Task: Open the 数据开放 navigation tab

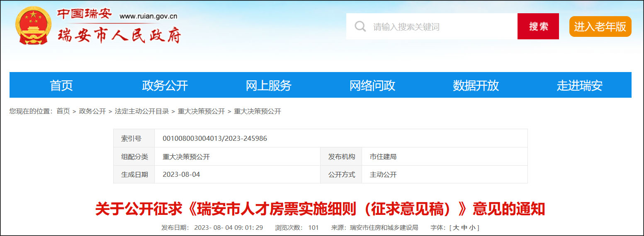Action: click(476, 85)
